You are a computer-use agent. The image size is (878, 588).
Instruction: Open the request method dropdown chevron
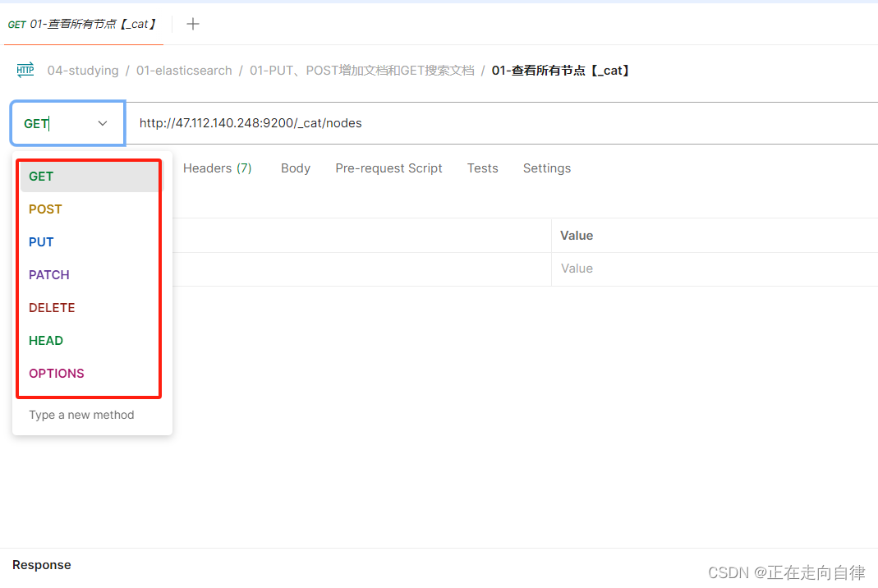click(102, 123)
